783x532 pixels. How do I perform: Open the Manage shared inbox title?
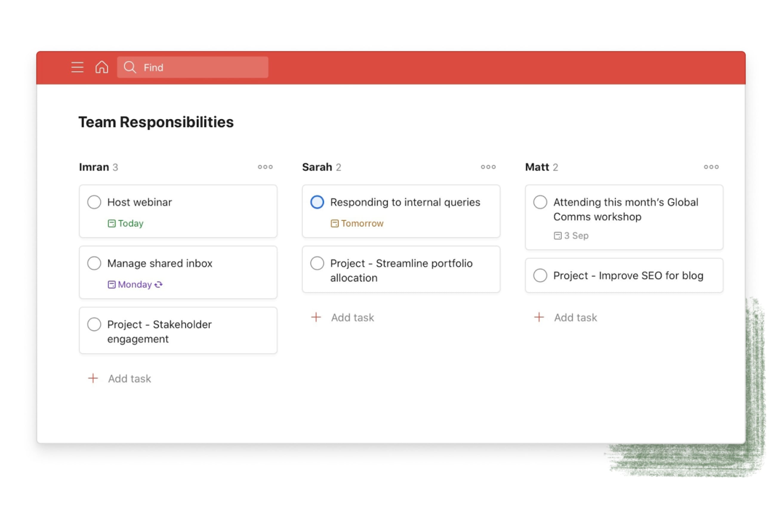point(160,263)
